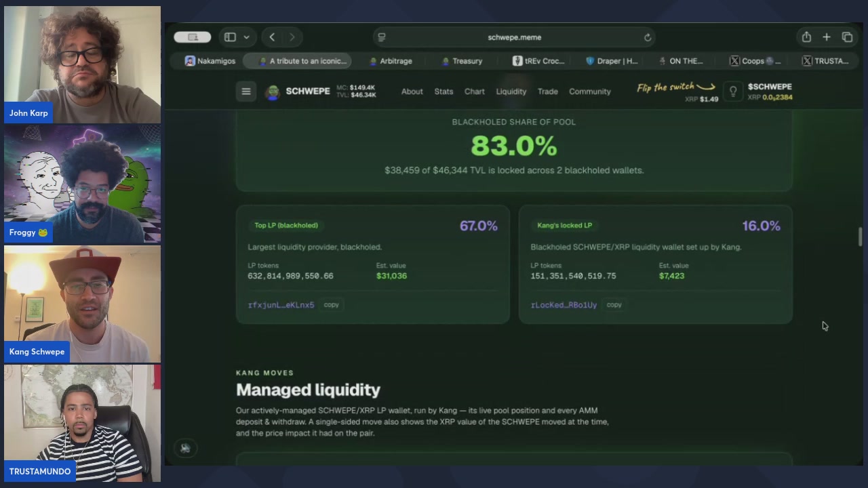Switch to the TRUSTA... tab
The image size is (868, 488).
(x=825, y=61)
